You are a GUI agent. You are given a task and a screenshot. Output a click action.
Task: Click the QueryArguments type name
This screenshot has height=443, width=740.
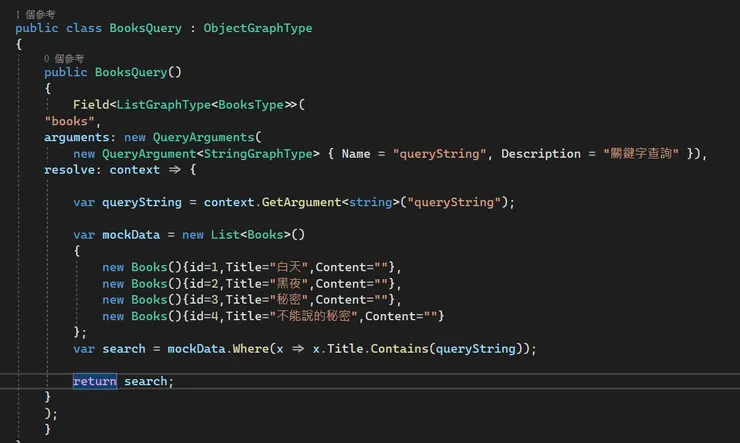(x=203, y=137)
